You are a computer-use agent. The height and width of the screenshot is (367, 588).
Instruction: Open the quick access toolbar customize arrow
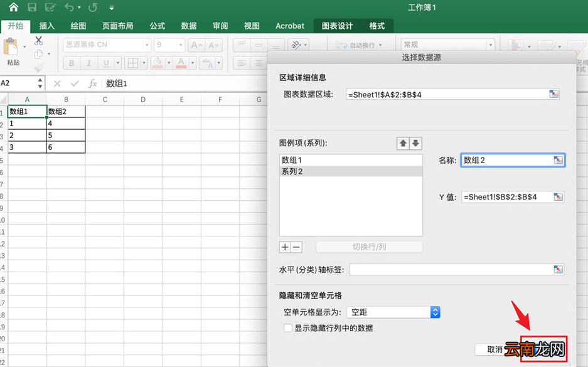click(111, 8)
